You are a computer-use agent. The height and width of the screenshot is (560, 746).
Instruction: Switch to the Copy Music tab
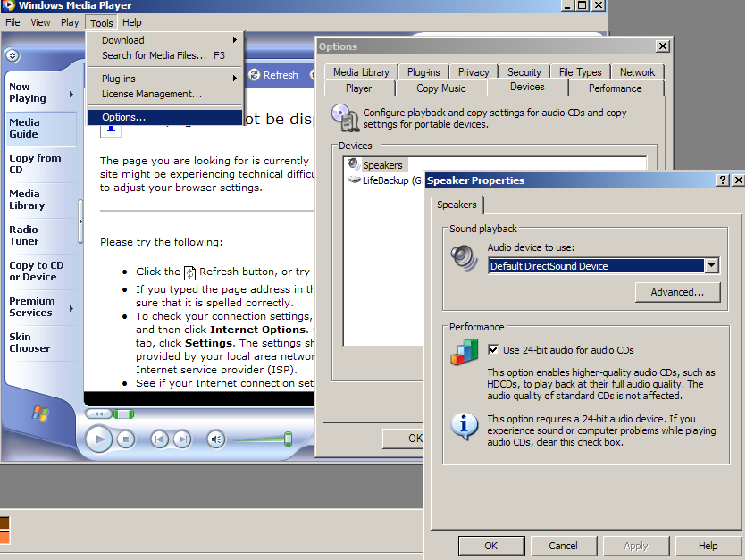[x=441, y=88]
